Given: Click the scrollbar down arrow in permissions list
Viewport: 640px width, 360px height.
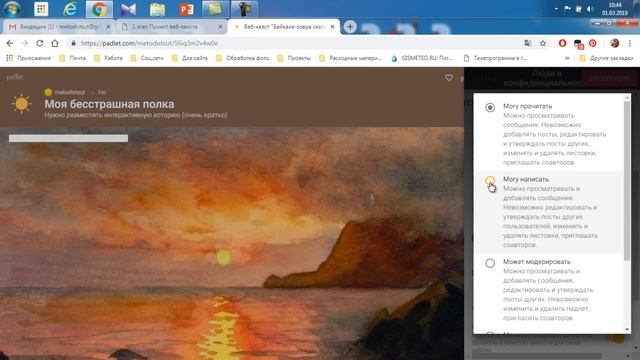Looking at the screenshot, I should [627, 330].
